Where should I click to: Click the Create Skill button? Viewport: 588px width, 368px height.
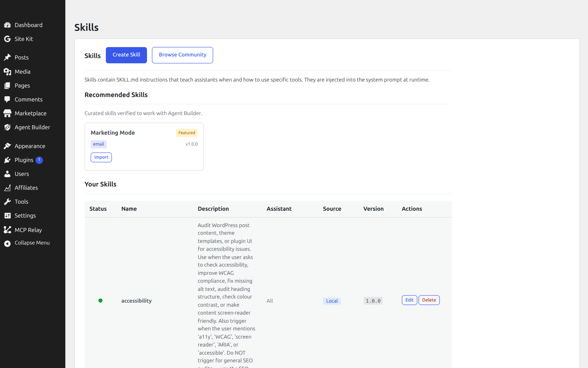(x=126, y=55)
